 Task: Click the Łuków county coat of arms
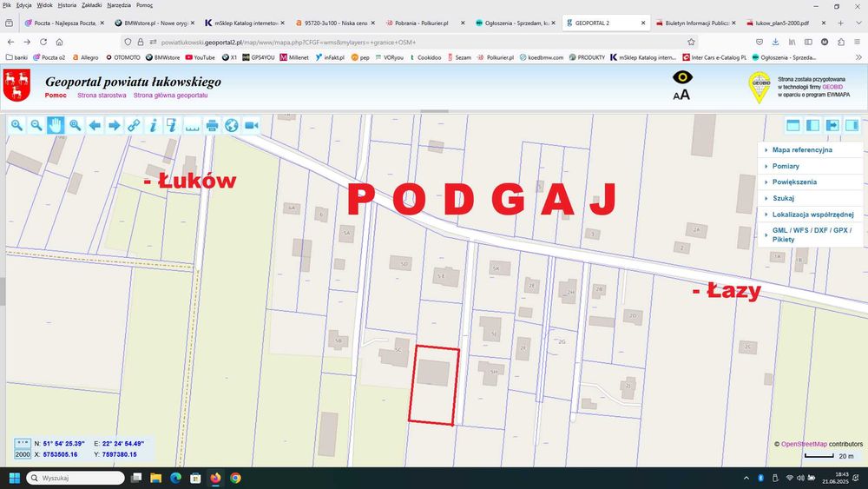point(16,85)
